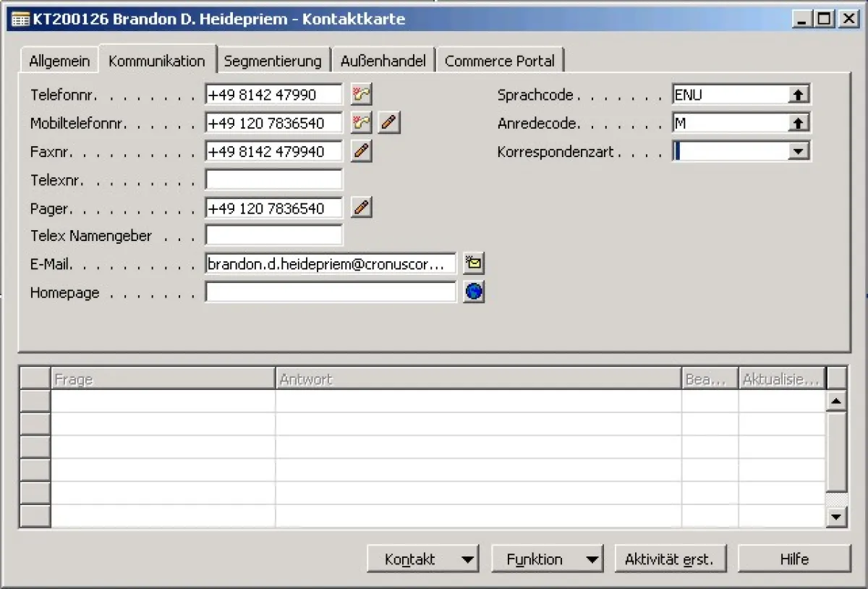Select the pencil icon beside Pager
Image resolution: width=868 pixels, height=589 pixels.
click(361, 207)
